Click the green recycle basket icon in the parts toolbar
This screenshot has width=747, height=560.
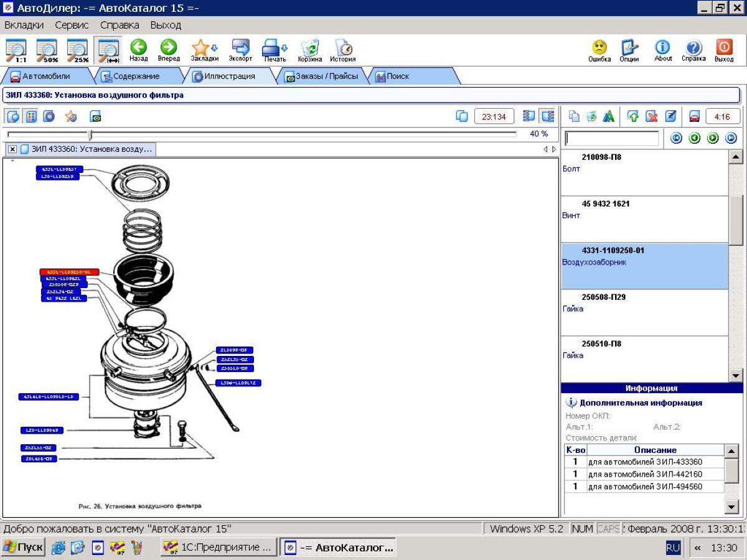click(x=591, y=116)
